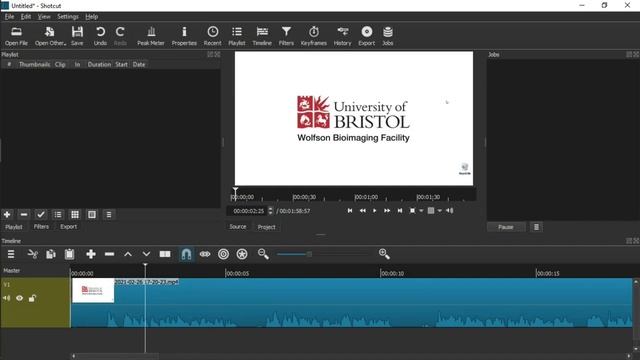The image size is (640, 360).
Task: Open the player volume control
Action: point(449,211)
